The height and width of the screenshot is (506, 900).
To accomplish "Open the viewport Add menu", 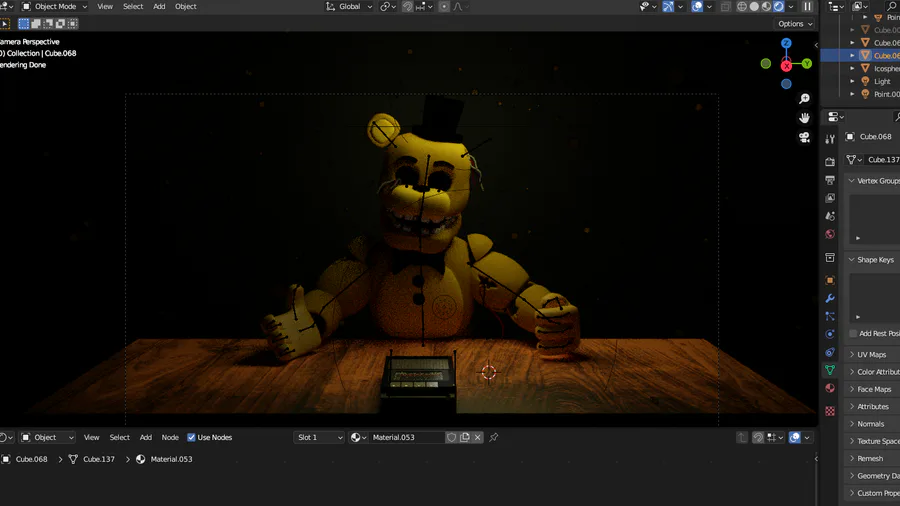I will (159, 6).
